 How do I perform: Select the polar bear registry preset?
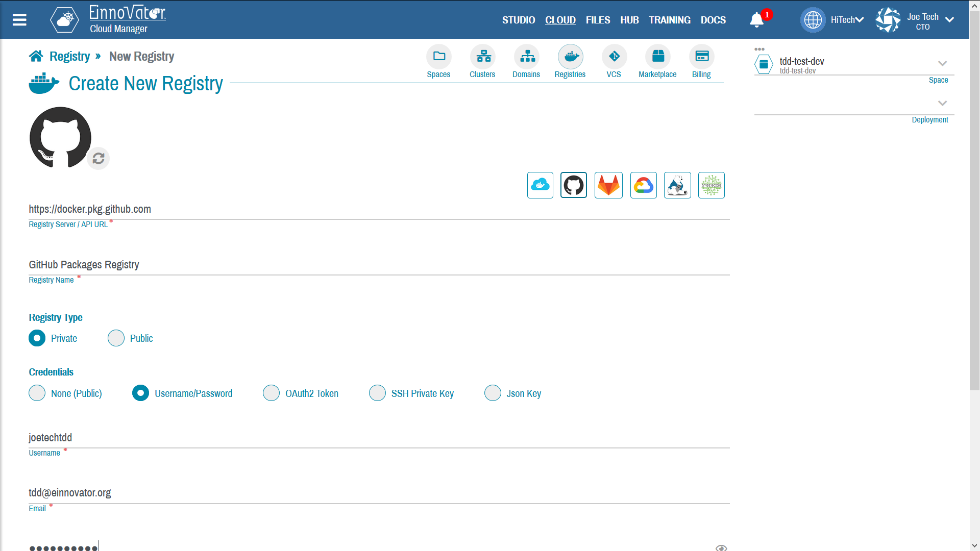677,185
